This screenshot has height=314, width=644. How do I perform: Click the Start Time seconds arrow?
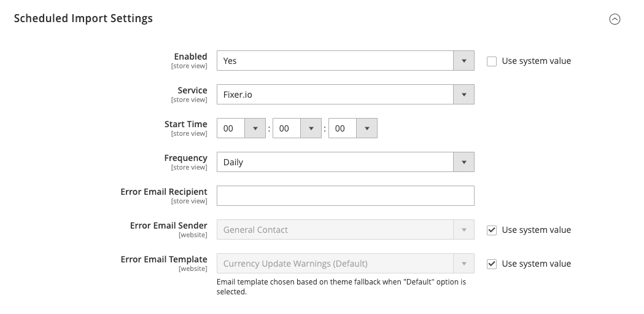coord(367,128)
